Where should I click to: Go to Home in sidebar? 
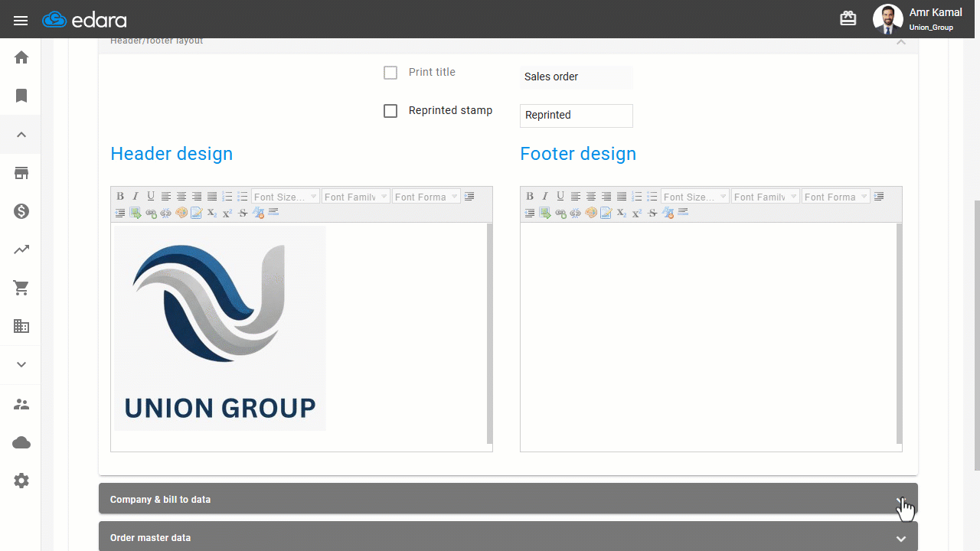[21, 57]
